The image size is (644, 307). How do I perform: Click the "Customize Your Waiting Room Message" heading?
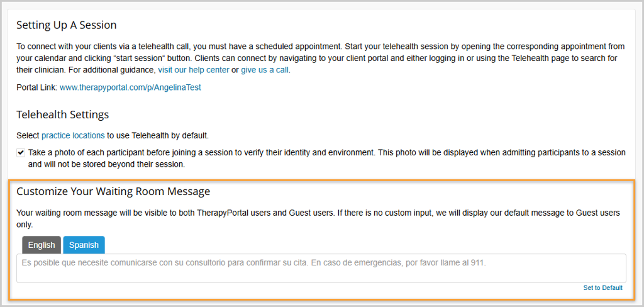(x=113, y=191)
